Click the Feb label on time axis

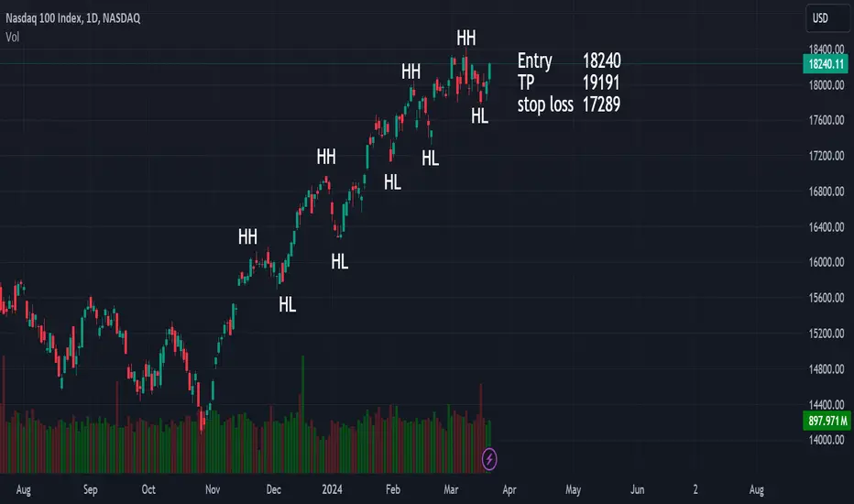[393, 490]
